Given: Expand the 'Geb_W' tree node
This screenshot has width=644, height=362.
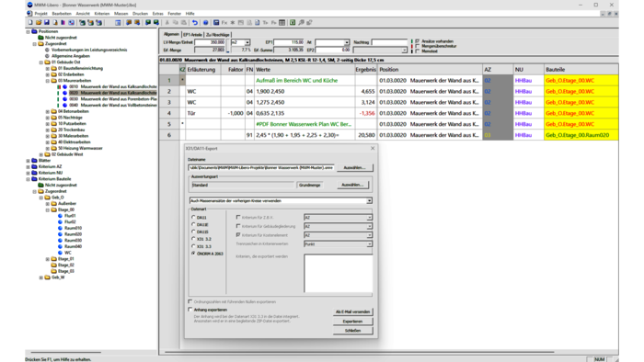Looking at the screenshot, I should (x=41, y=277).
